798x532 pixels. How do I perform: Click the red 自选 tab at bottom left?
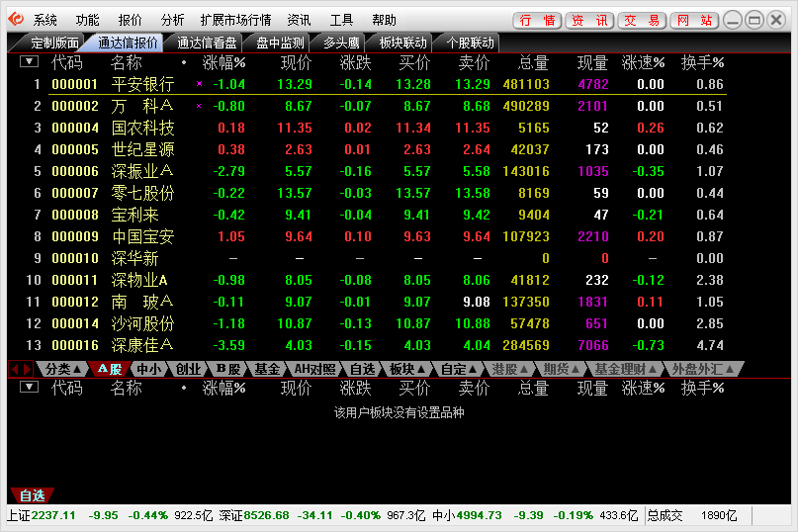tap(32, 494)
